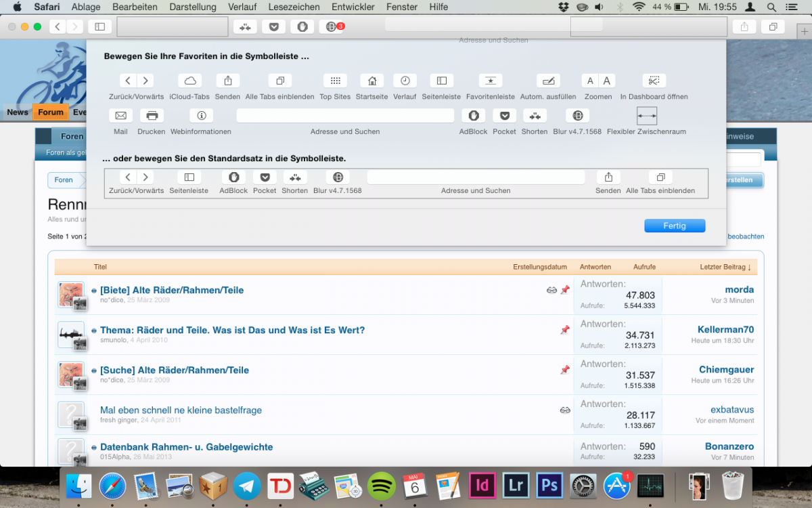Click the Favoritenleiste star icon
This screenshot has height=508, width=812.
(x=490, y=81)
